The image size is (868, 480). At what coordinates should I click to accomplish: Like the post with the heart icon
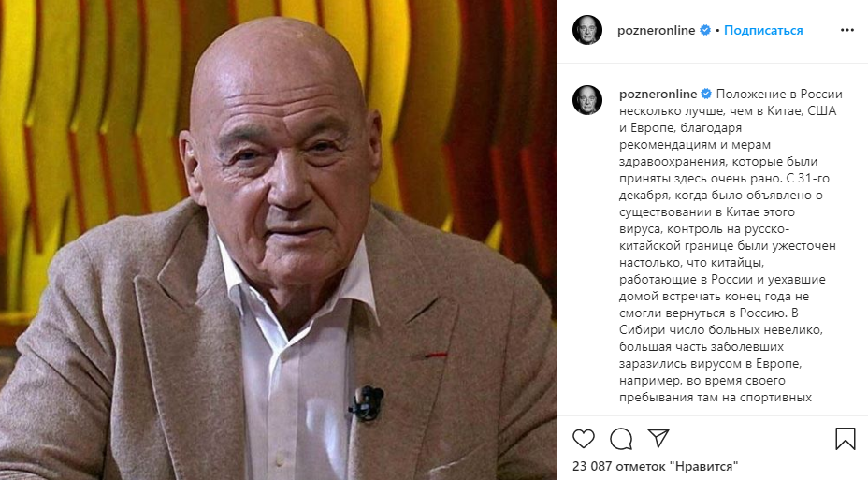click(584, 439)
